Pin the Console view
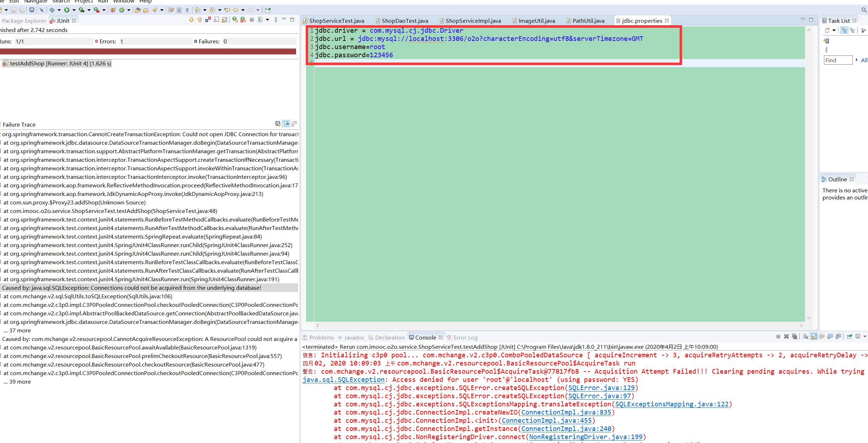 pyautogui.click(x=850, y=337)
